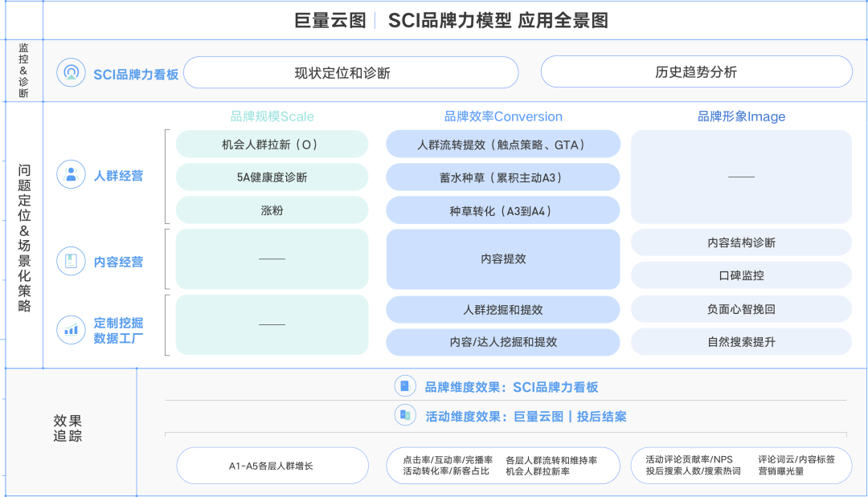
Task: Click 评论词云/内容标签 text
Action: [x=796, y=459]
